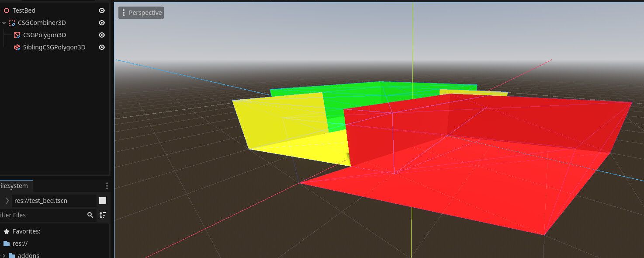Hide the CSGPolygon3D node
The image size is (644, 258).
click(x=101, y=35)
